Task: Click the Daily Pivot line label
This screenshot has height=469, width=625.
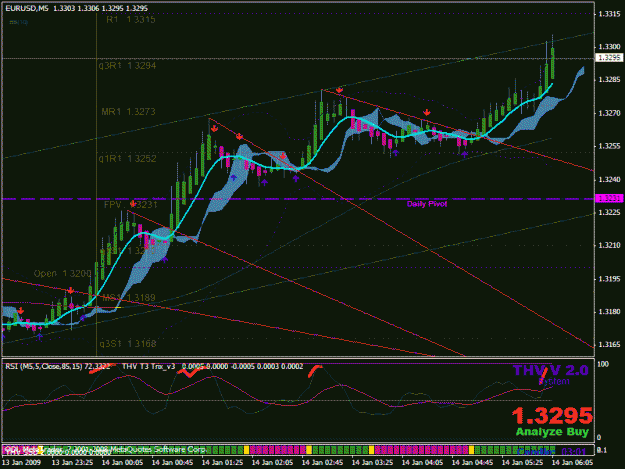Action: [427, 204]
